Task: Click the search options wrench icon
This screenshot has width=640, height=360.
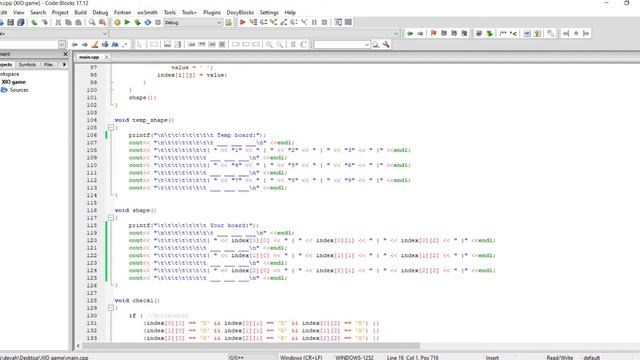Action: [x=386, y=44]
